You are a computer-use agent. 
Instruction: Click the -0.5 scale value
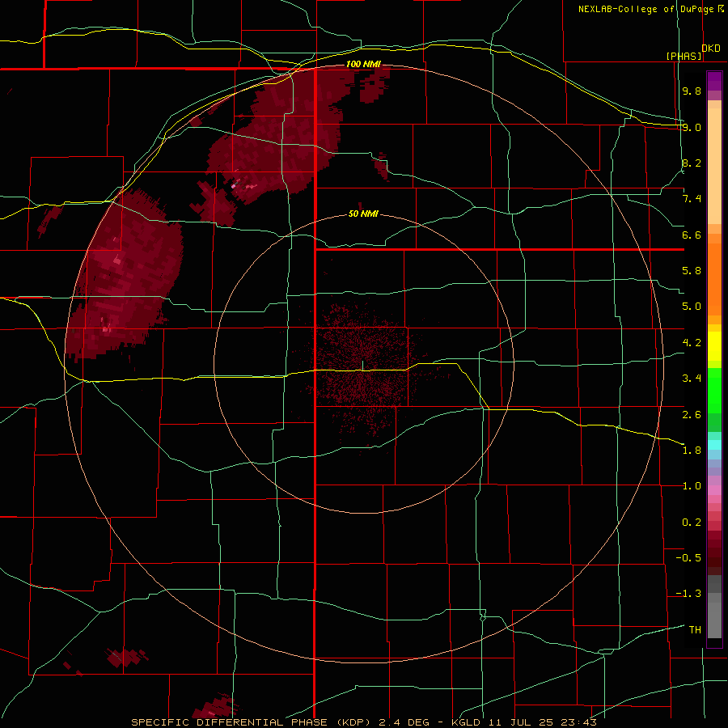[688, 558]
